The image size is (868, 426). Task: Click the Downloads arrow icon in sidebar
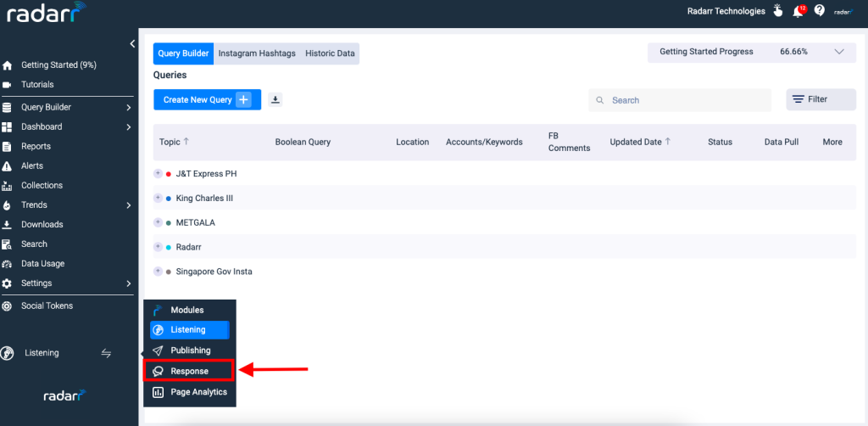7,225
